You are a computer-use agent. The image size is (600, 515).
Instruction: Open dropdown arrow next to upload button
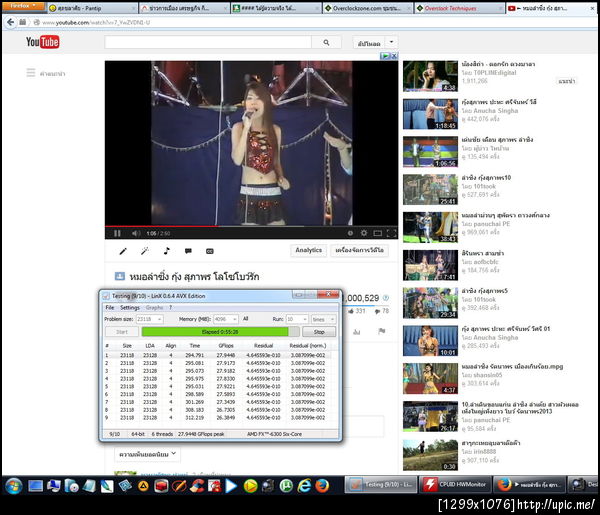[391, 42]
